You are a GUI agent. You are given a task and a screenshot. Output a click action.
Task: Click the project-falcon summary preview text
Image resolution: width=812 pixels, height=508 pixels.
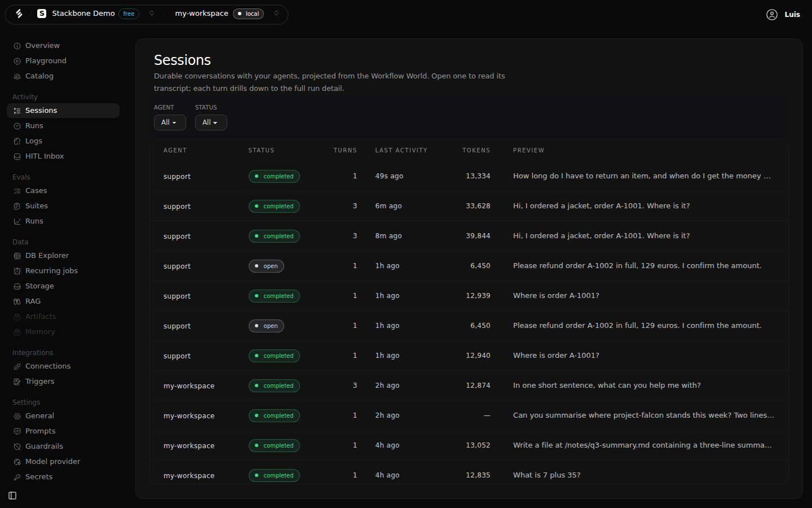(643, 415)
